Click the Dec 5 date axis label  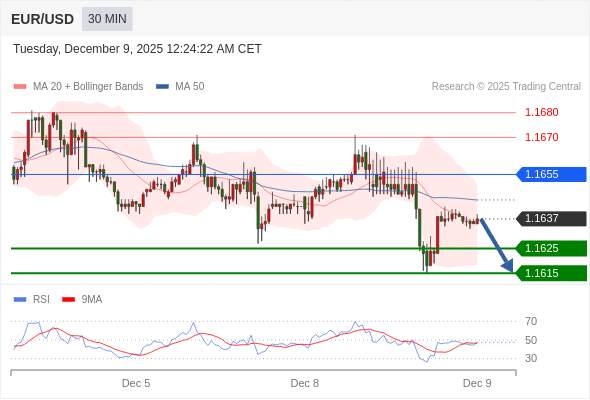click(x=136, y=383)
